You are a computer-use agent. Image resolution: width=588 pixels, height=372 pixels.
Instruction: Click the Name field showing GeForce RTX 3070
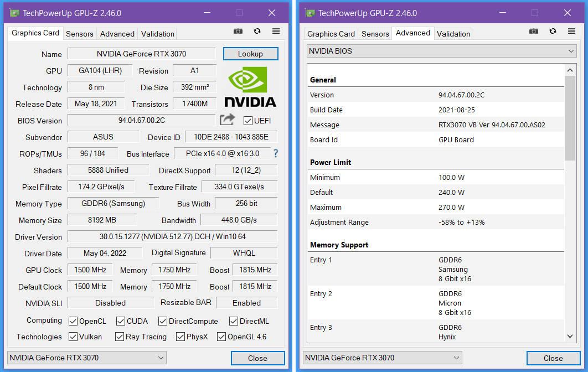141,54
